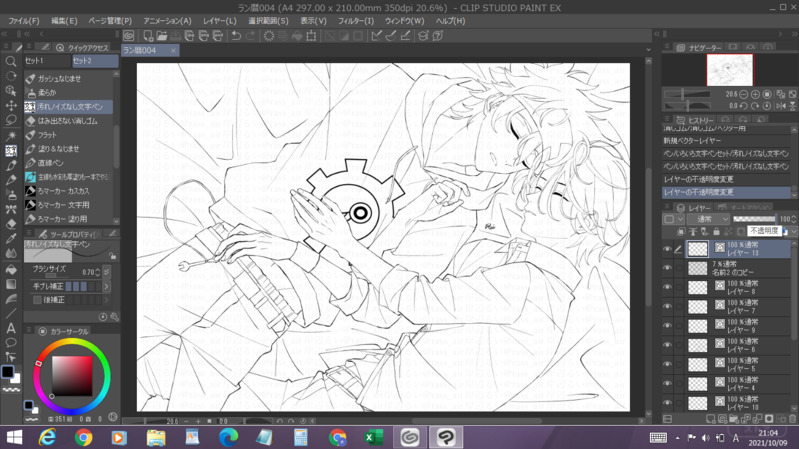
Task: Choose the 直線ペン sub tool
Action: point(68,163)
